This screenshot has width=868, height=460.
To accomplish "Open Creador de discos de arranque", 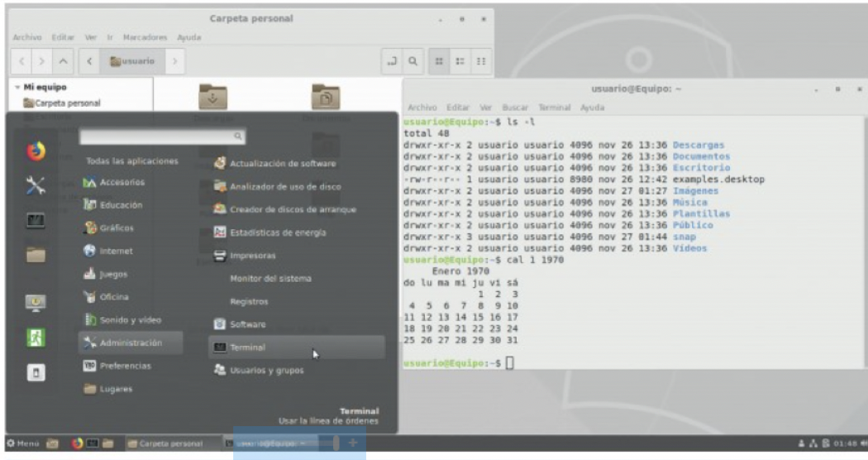I will point(285,209).
